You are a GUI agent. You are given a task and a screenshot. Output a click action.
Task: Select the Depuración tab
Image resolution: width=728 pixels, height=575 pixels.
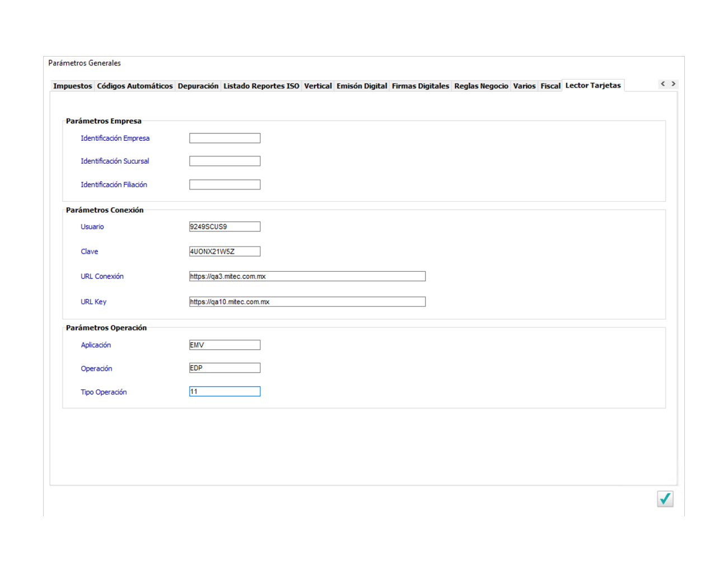(x=198, y=86)
